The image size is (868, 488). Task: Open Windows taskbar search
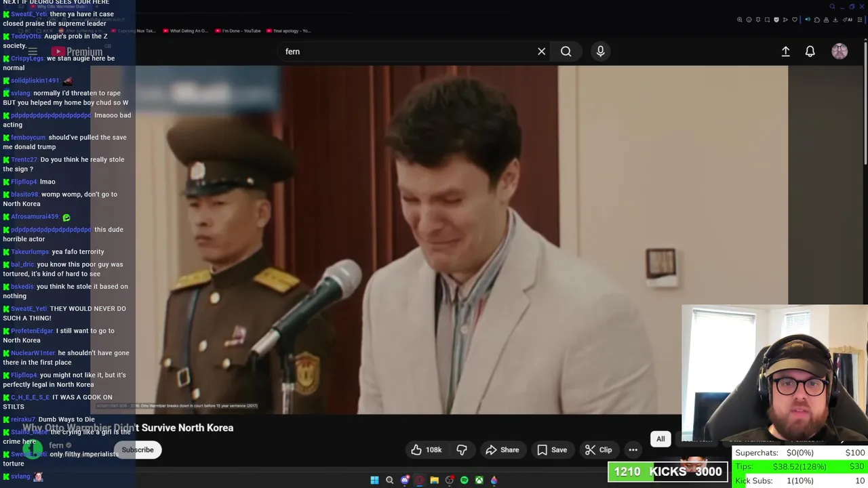point(389,480)
